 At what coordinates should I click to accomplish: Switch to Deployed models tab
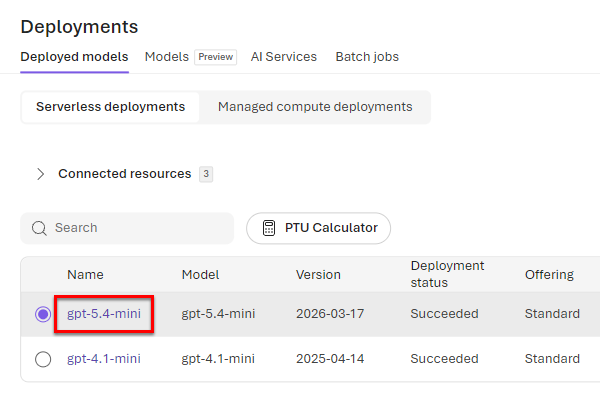click(x=74, y=57)
